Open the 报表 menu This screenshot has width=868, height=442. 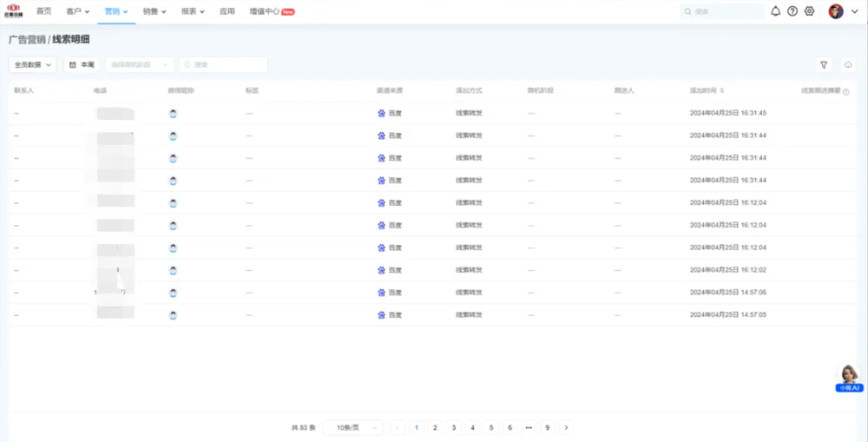coord(193,11)
